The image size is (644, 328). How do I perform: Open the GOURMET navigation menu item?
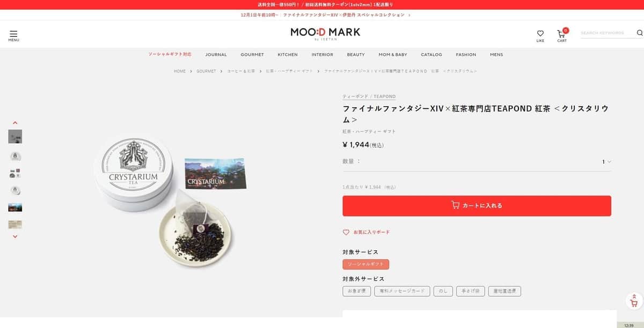(x=252, y=55)
